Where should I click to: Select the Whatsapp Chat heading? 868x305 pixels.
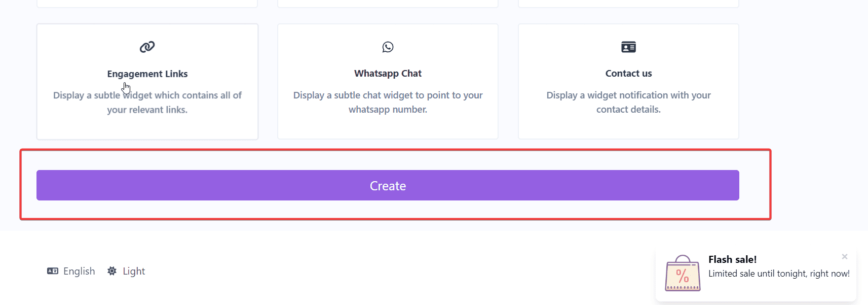[388, 74]
